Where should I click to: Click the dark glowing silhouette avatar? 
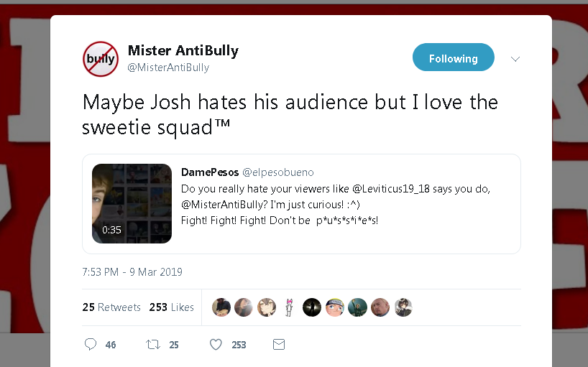click(x=312, y=307)
